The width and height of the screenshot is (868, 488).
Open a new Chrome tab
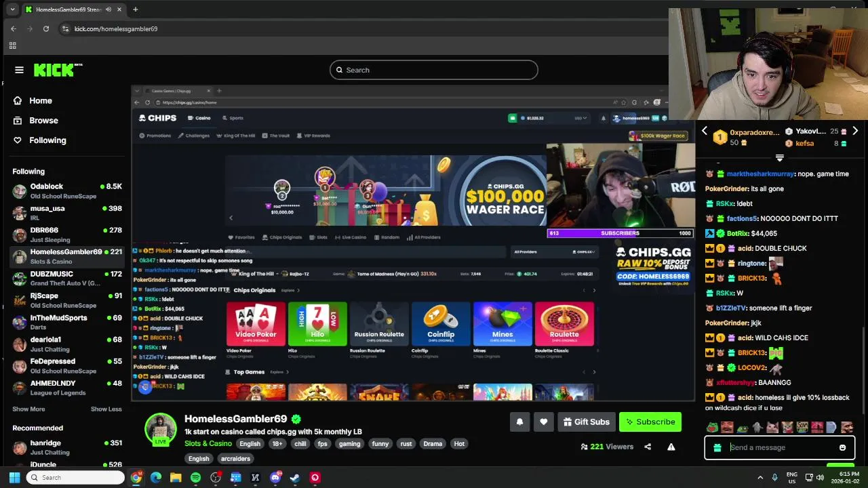[x=135, y=9]
